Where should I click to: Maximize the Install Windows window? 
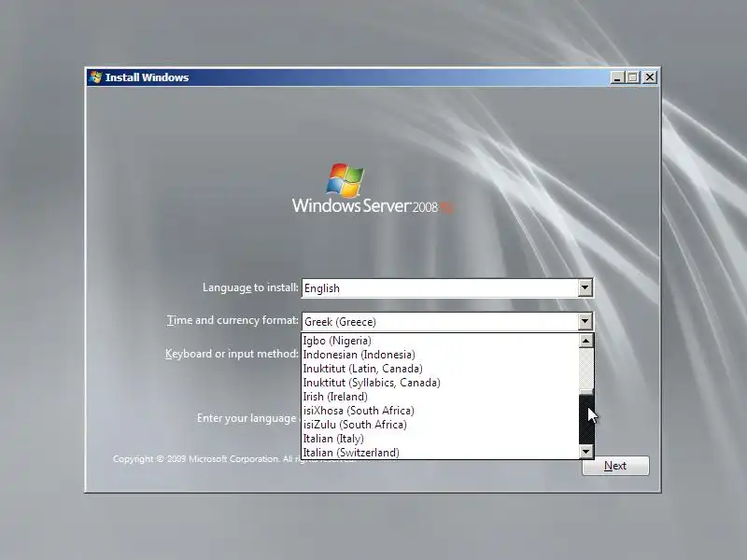[x=633, y=77]
